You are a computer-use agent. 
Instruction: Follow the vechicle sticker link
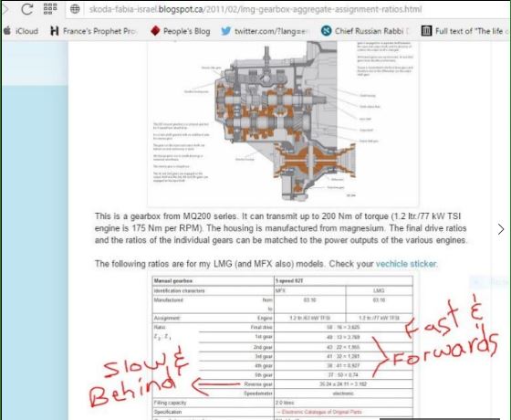(406, 264)
